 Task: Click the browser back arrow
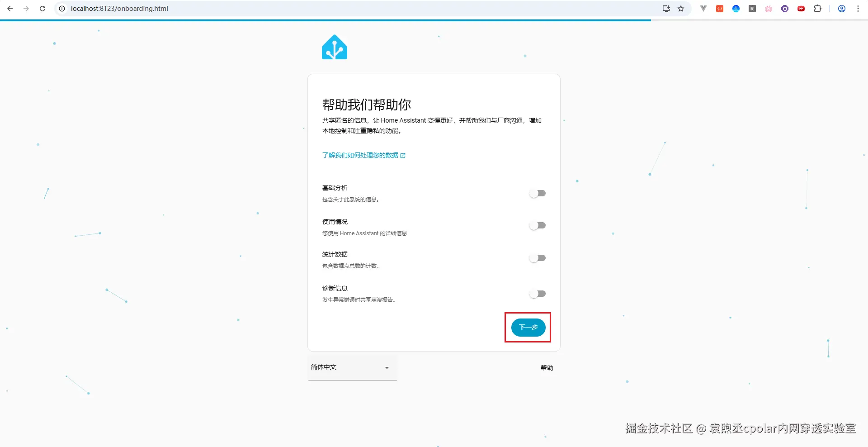[10, 9]
